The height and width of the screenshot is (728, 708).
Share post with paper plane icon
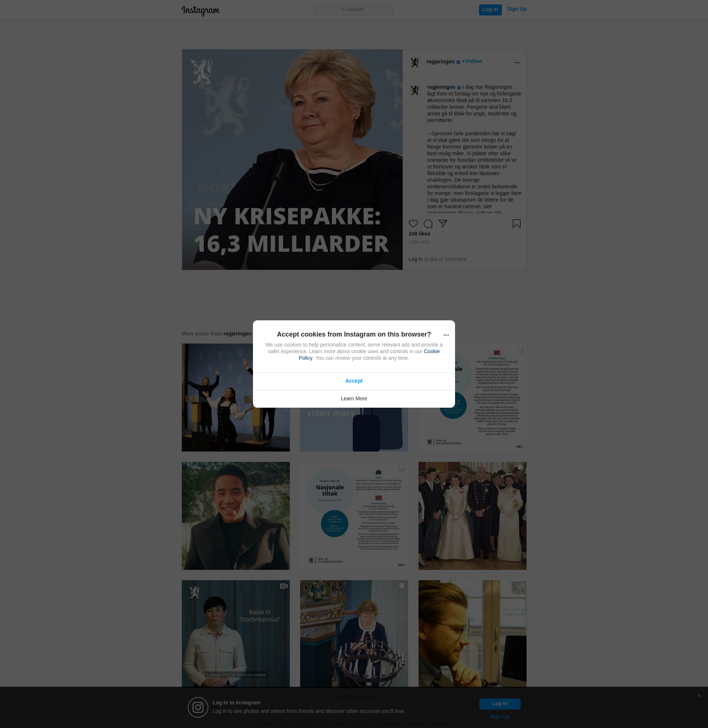pyautogui.click(x=442, y=224)
